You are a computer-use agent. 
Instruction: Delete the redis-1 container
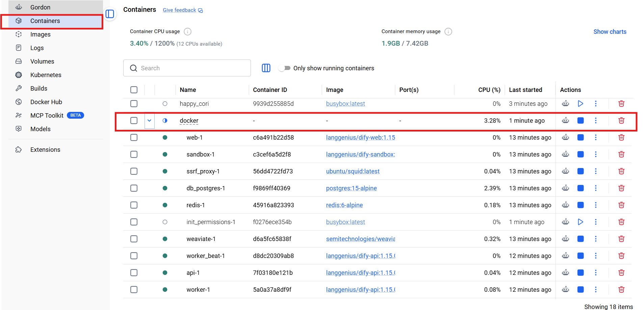[621, 205]
